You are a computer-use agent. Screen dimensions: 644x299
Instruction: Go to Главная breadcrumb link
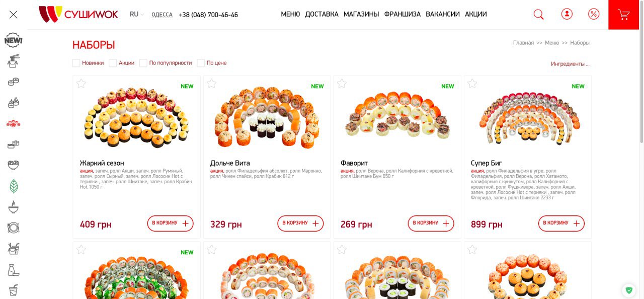523,43
